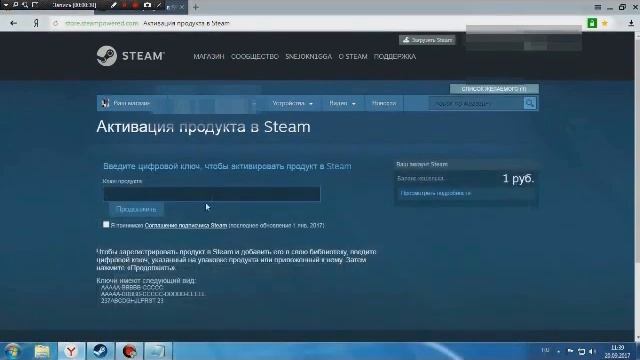Image resolution: width=640 pixels, height=360 pixels.
Task: Open Steam client from the taskbar
Action: point(100,351)
